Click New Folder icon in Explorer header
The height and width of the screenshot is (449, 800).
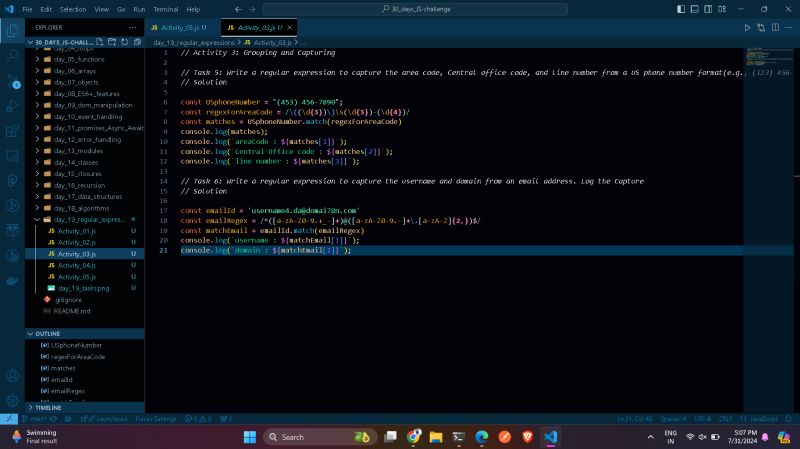tap(112, 42)
